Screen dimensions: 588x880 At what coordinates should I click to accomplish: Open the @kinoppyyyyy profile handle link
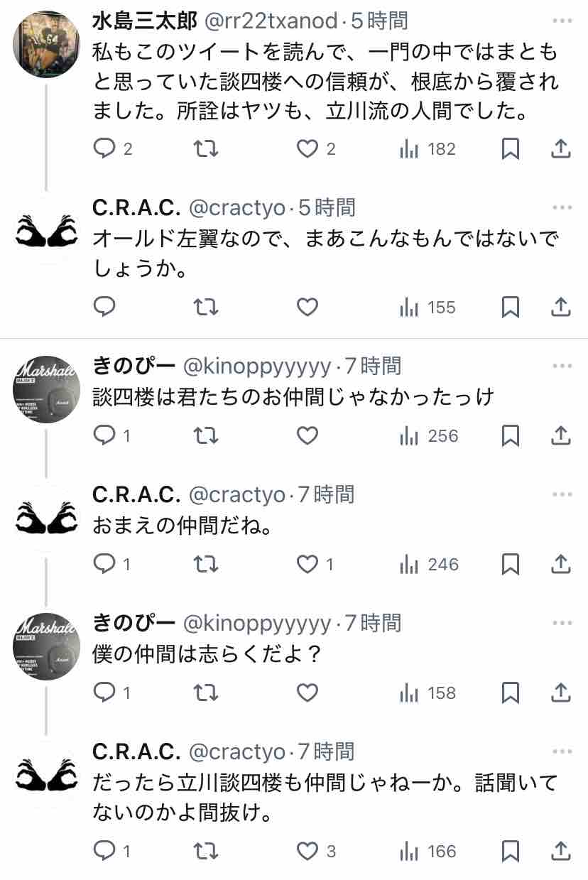tap(257, 366)
